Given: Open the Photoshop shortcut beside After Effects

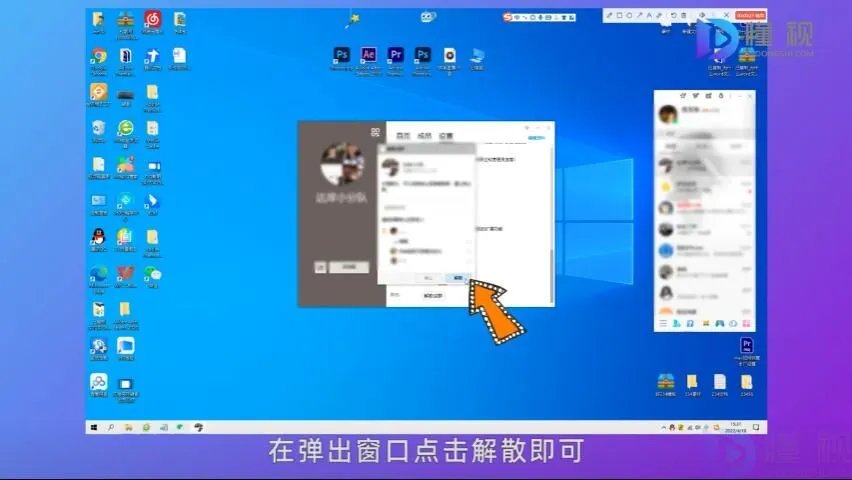Looking at the screenshot, I should click(341, 55).
